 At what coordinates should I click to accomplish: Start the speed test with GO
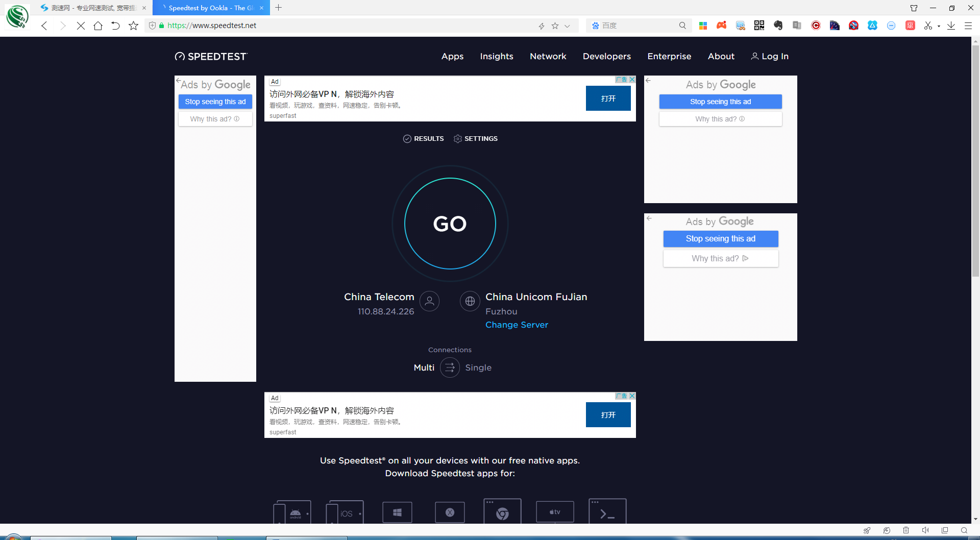point(450,224)
